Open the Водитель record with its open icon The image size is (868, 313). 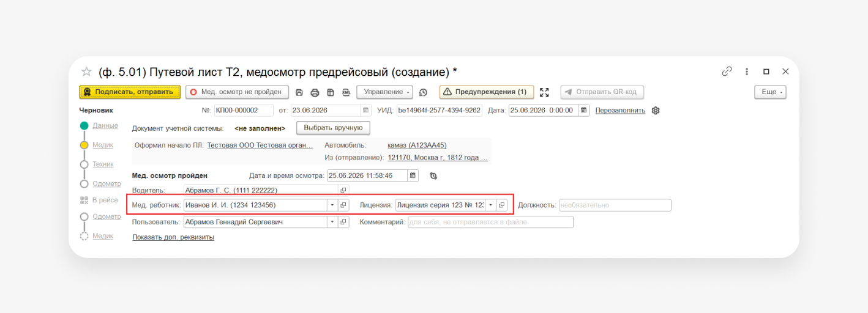[343, 190]
